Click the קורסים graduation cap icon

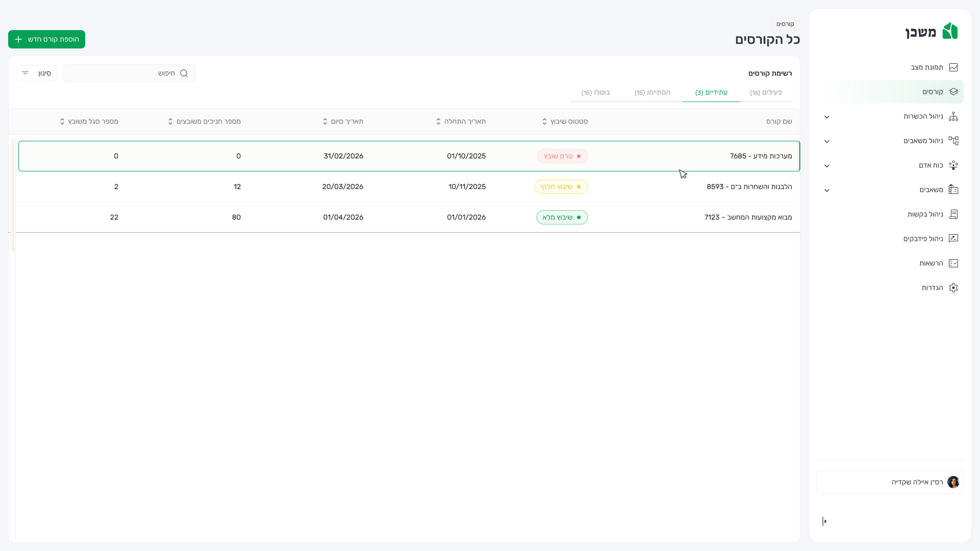953,92
